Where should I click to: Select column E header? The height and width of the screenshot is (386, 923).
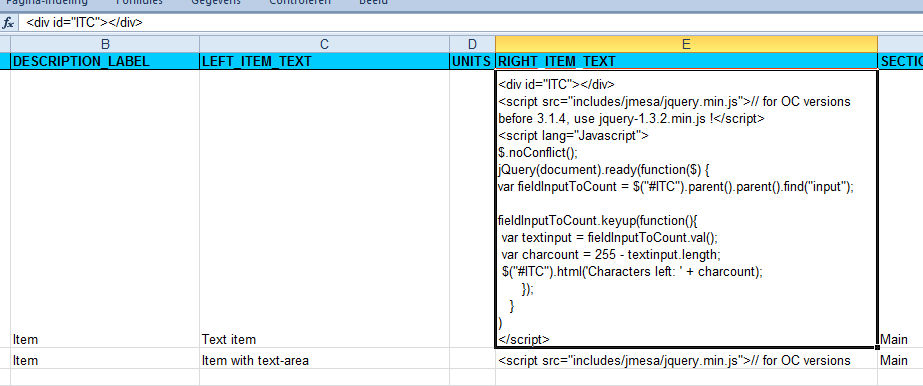click(686, 44)
